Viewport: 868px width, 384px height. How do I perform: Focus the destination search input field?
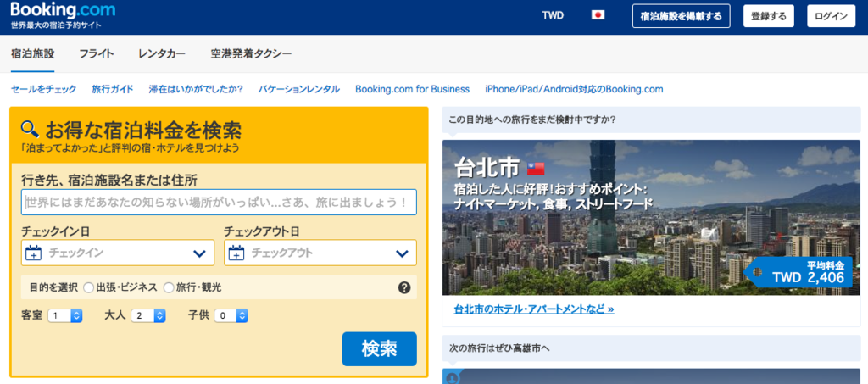pyautogui.click(x=220, y=202)
